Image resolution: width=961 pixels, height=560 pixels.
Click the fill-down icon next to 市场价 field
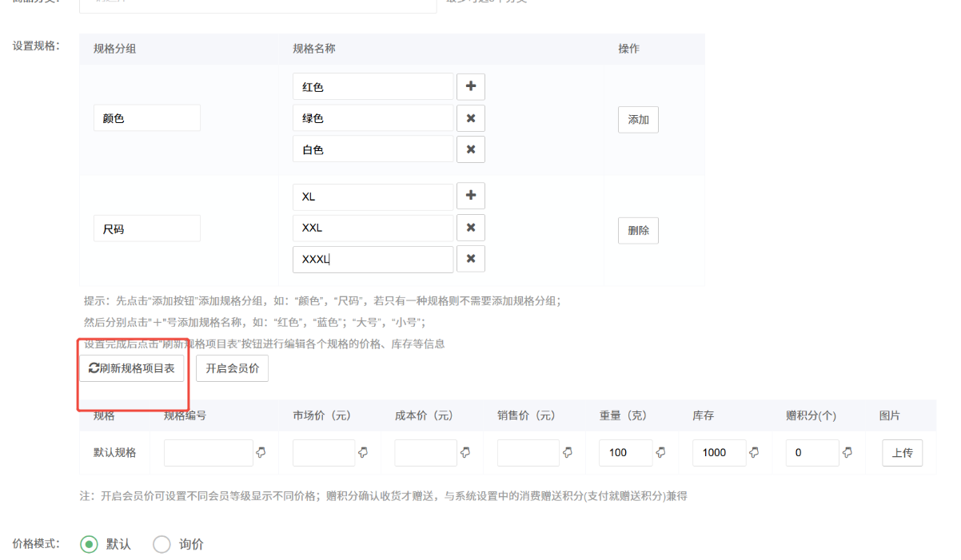point(363,452)
